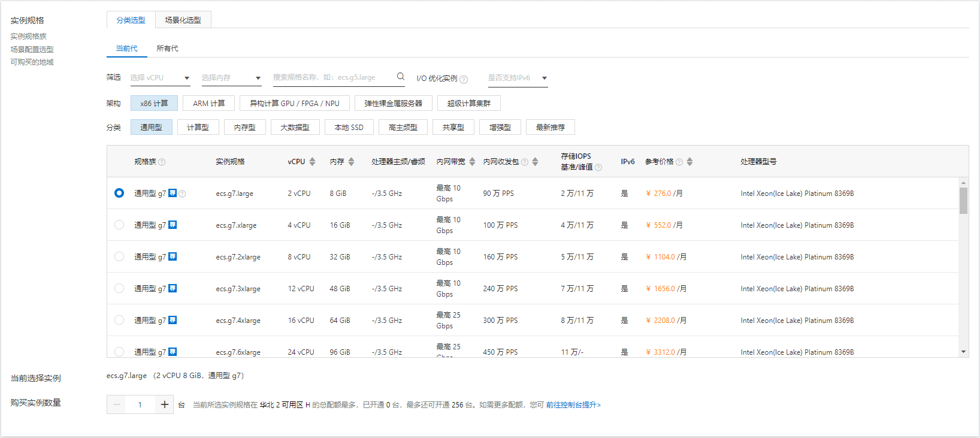980x438 pixels.
Task: Go to 场景配置选型 in sidebar
Action: (32, 49)
